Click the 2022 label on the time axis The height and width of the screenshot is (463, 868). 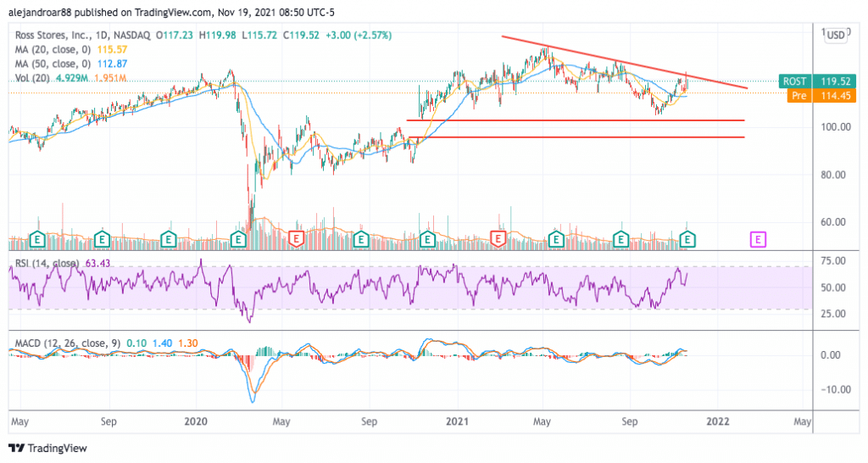(717, 421)
